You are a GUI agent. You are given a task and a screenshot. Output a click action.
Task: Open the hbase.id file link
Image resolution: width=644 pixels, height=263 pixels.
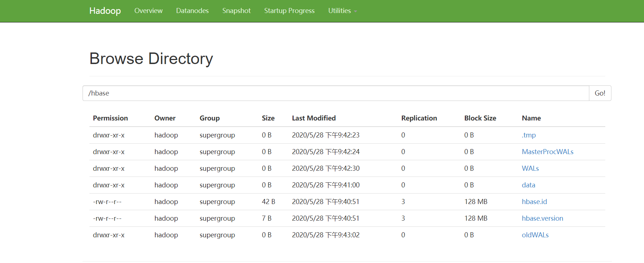pos(534,202)
